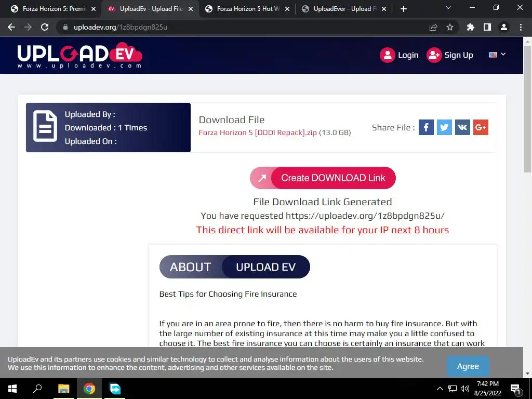Bookmark this page with star icon
Screen dimensions: 532x399
[449, 27]
